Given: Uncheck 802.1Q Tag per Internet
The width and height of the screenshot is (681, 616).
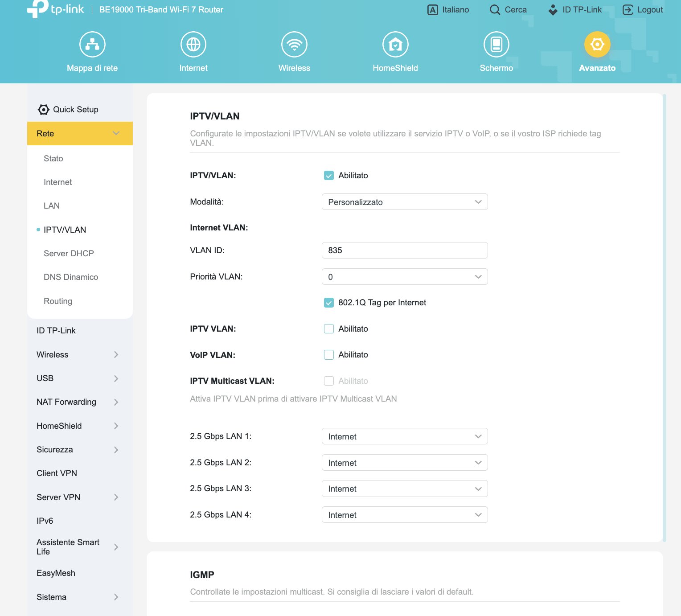Looking at the screenshot, I should [x=329, y=303].
